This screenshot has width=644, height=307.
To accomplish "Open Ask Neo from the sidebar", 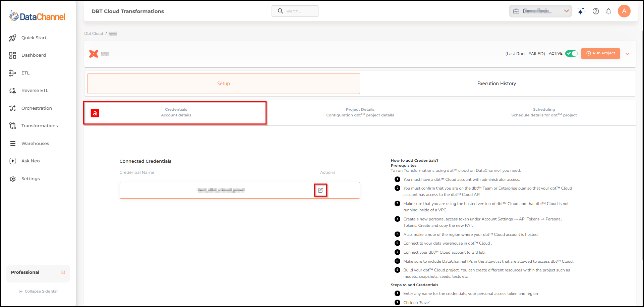I will [x=31, y=161].
